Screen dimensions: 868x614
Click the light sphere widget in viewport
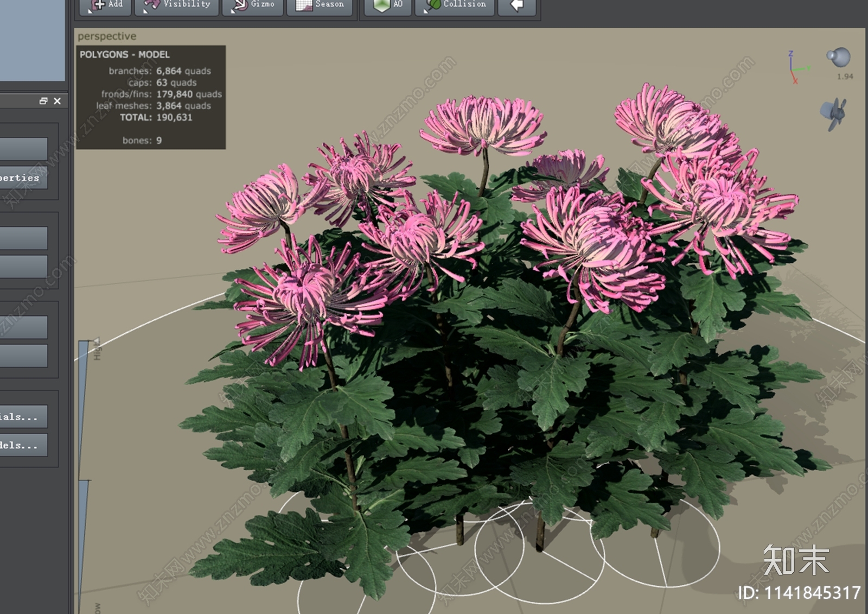coord(838,57)
